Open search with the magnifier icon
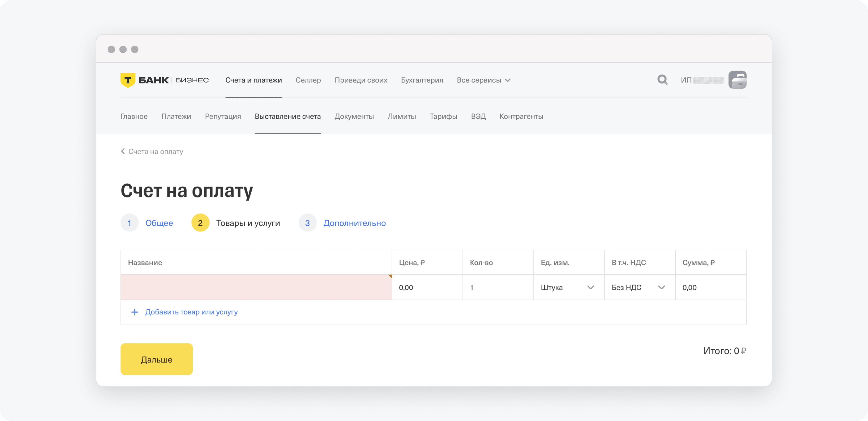This screenshot has width=868, height=421. coord(662,80)
